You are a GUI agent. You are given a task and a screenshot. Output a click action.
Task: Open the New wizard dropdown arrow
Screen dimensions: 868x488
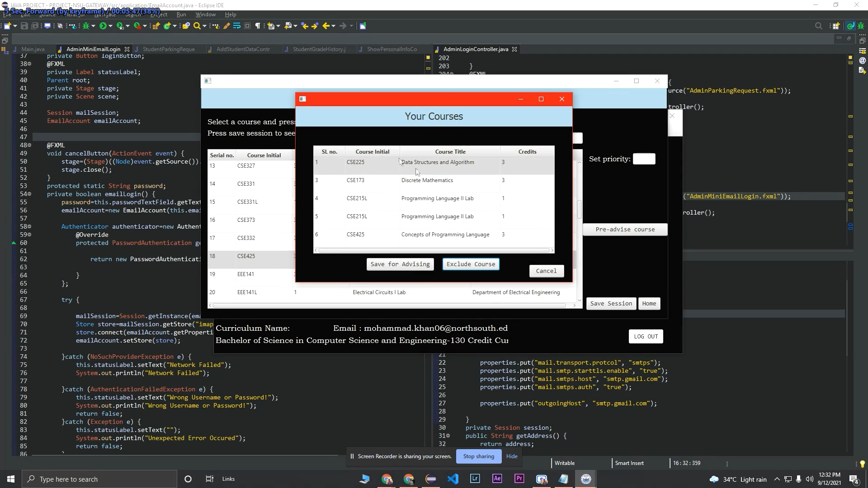(14, 26)
